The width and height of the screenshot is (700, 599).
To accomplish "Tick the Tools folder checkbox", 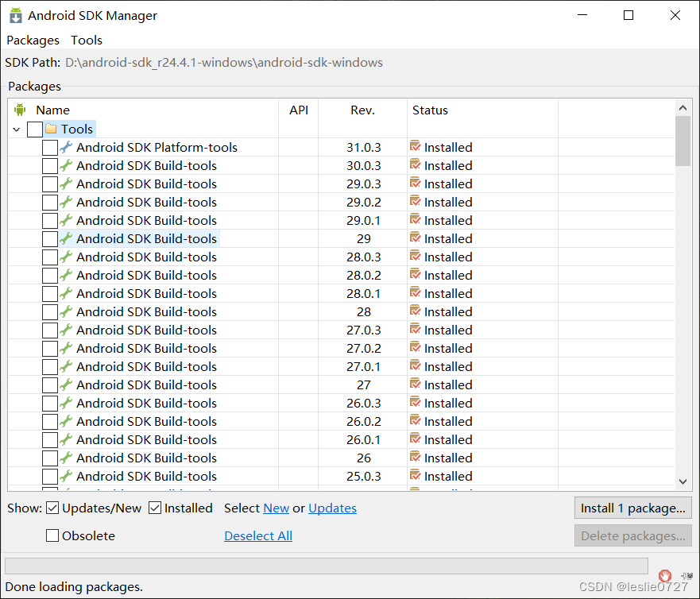I will pyautogui.click(x=35, y=129).
